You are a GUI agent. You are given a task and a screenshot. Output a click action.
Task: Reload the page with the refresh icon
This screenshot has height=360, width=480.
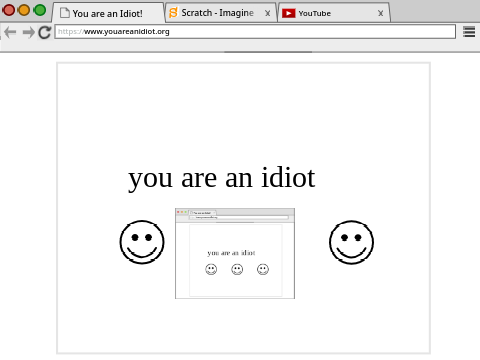(44, 32)
